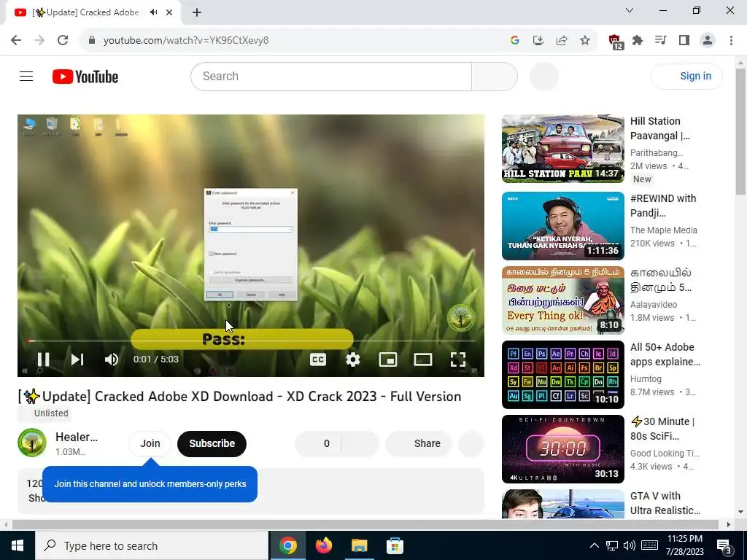Open the red ad blocker extension badge
Image resolution: width=747 pixels, height=560 pixels.
tap(615, 42)
